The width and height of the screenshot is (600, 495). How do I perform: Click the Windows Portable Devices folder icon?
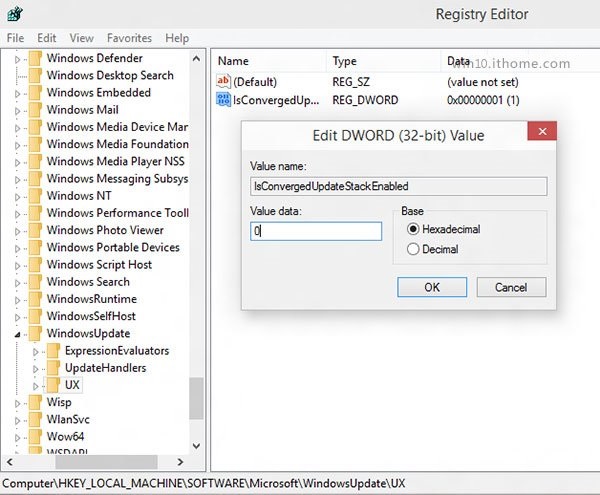tap(35, 248)
